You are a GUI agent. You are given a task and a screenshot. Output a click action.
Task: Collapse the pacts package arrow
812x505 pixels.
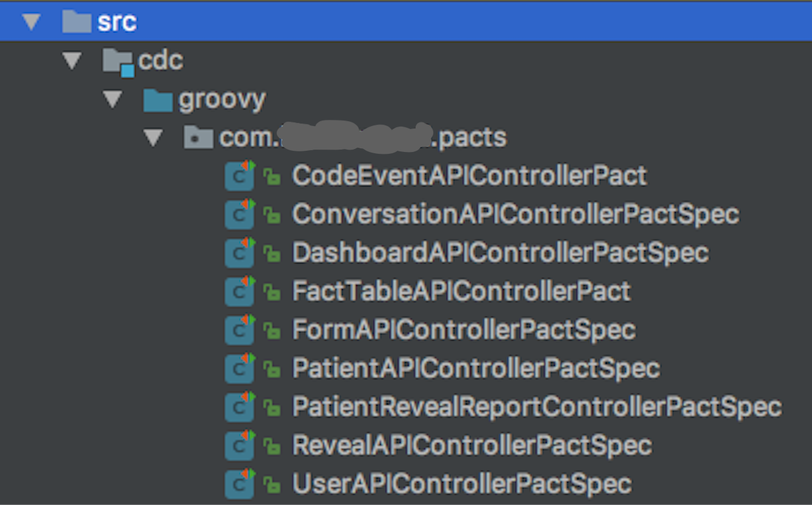click(x=153, y=139)
